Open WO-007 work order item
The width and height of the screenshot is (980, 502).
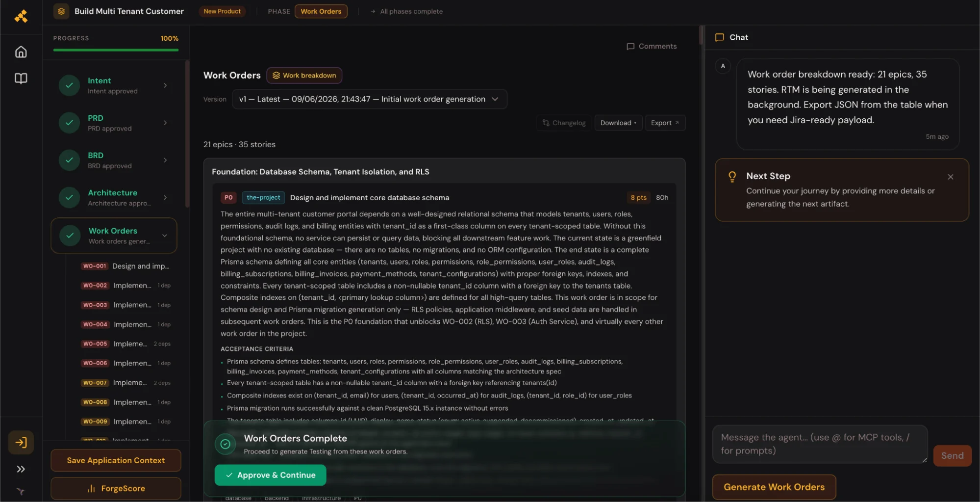(126, 383)
